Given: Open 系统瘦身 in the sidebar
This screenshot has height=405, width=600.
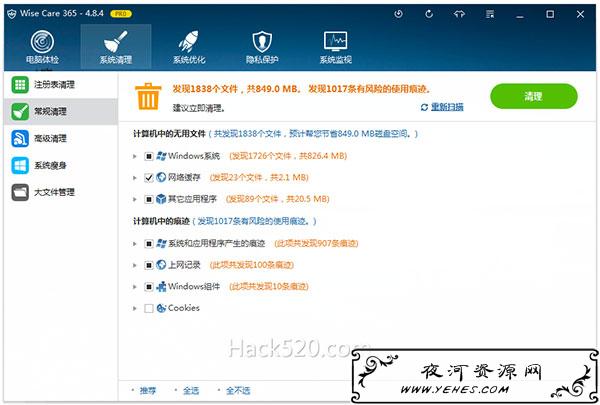Looking at the screenshot, I should [x=60, y=165].
